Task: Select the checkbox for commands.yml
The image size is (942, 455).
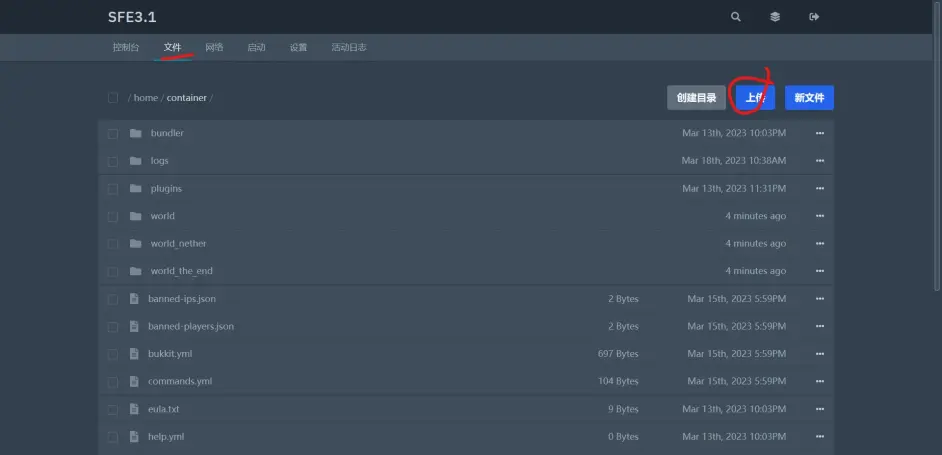Action: click(113, 382)
